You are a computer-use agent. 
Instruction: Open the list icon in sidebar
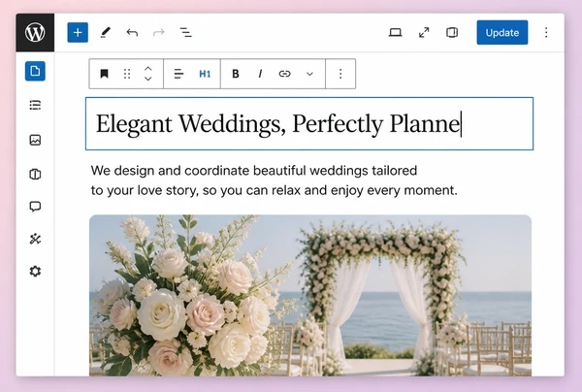(x=35, y=105)
